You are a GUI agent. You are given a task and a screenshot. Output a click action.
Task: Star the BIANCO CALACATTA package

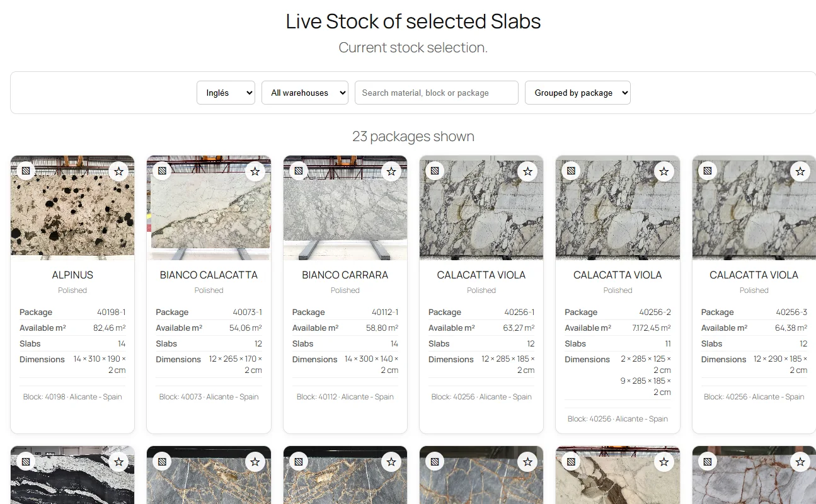pos(255,171)
